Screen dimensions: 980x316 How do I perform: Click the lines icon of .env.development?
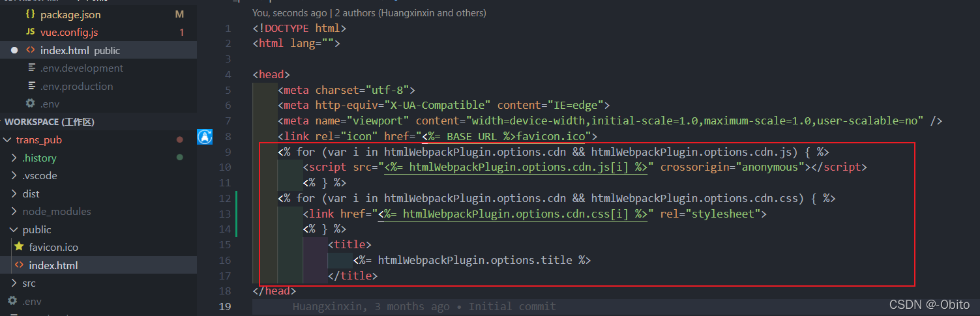(x=31, y=68)
